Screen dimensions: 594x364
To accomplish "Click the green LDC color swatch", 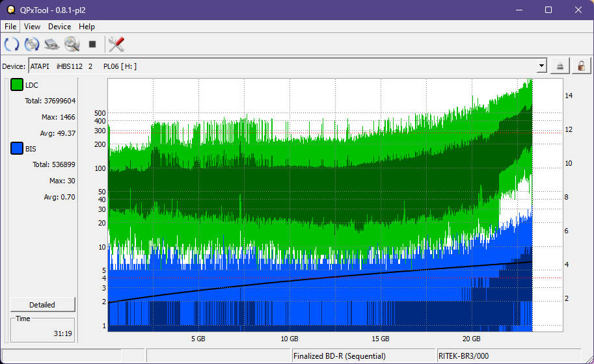I will coord(17,84).
